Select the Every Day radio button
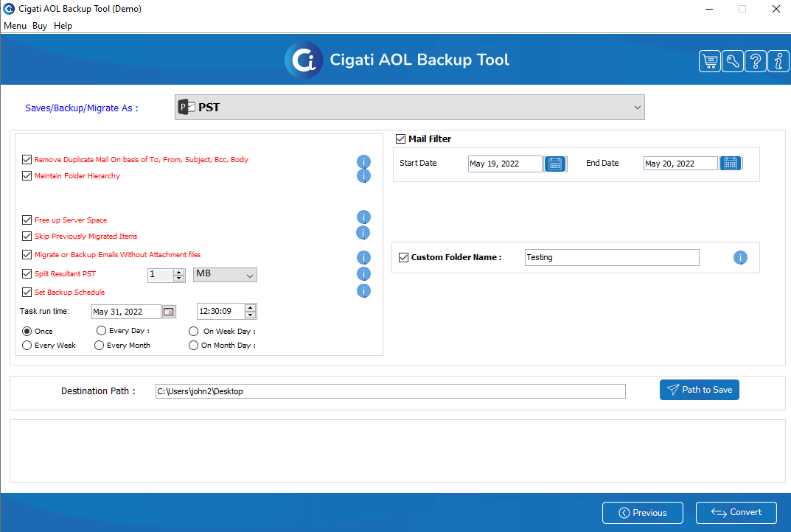The height and width of the screenshot is (532, 791). point(101,330)
